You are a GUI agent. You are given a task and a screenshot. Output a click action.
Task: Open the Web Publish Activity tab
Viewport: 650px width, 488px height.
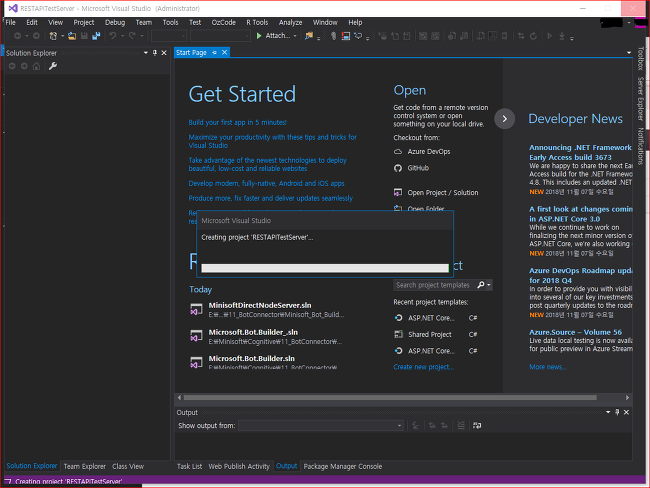click(x=239, y=466)
